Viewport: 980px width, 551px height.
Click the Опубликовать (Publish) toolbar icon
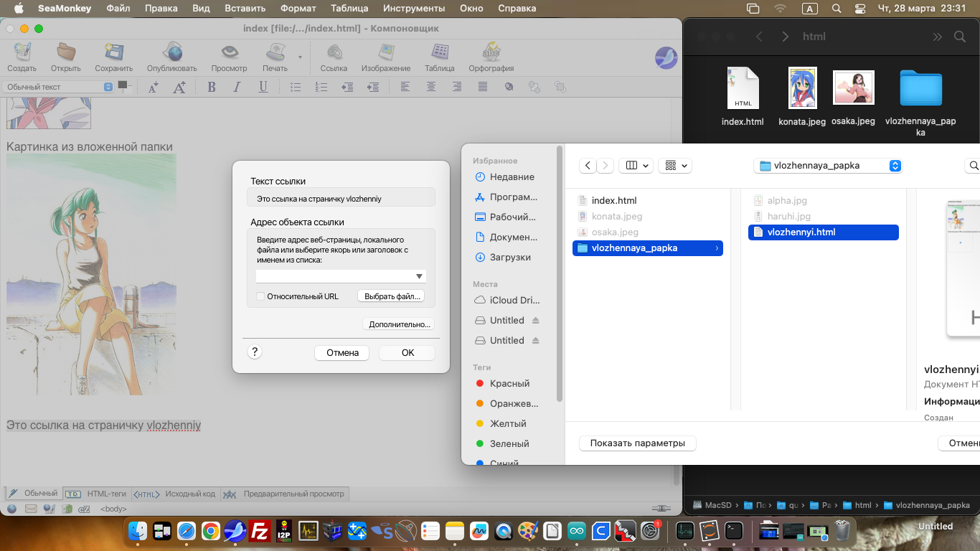pos(171,57)
